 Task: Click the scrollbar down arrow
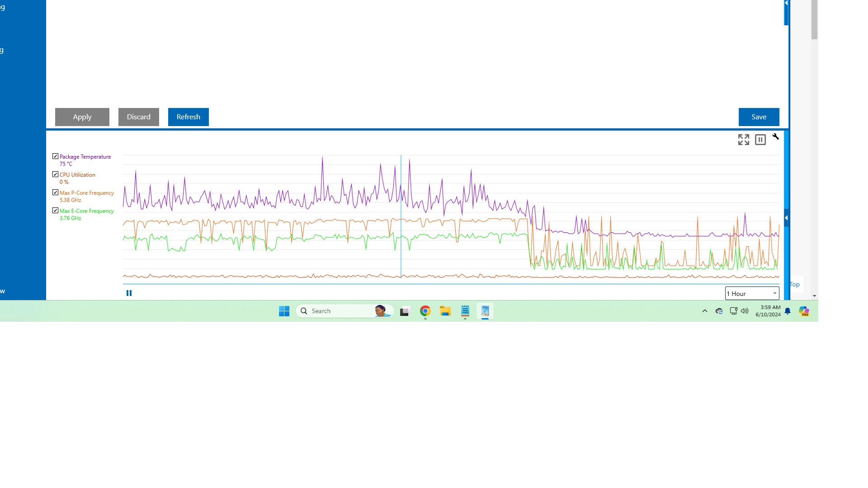coord(814,296)
